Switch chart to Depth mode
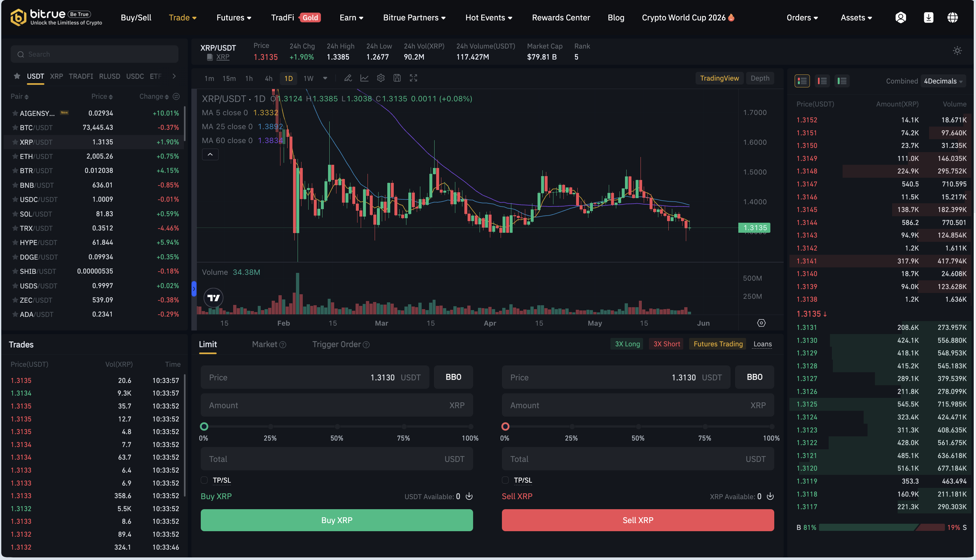Screen dimensions: 976x560 760,78
